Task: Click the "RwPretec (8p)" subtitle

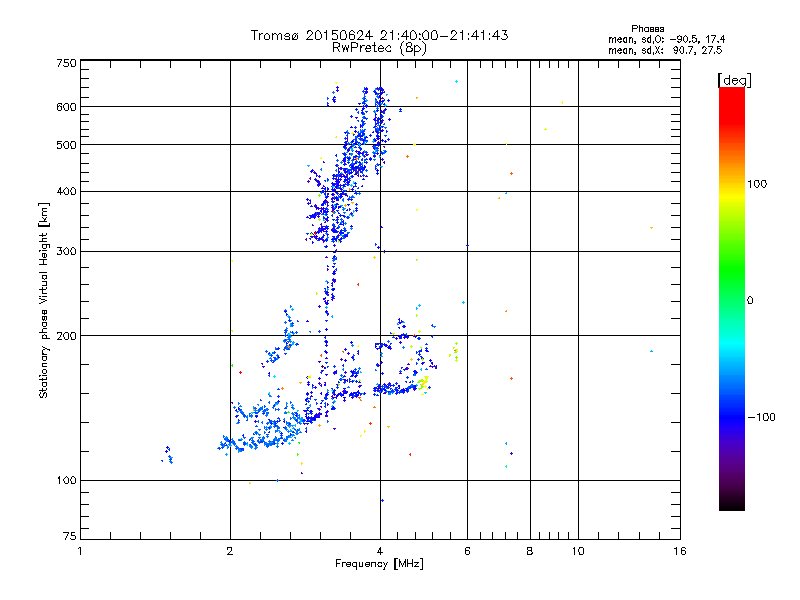Action: 379,48
